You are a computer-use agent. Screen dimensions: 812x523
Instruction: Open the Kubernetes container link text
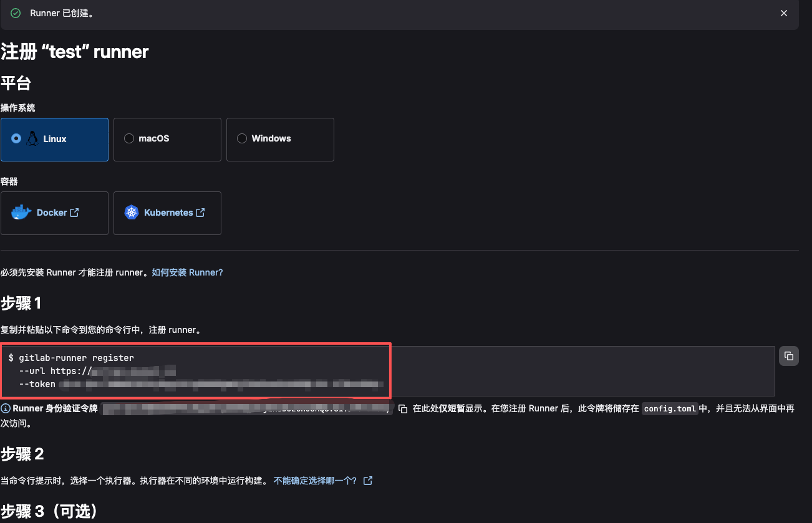pos(168,213)
